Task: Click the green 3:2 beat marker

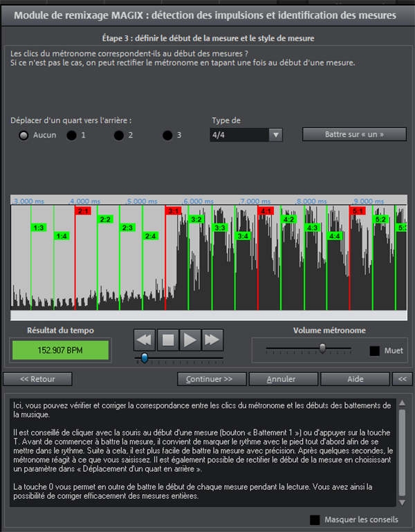Action: pyautogui.click(x=196, y=219)
